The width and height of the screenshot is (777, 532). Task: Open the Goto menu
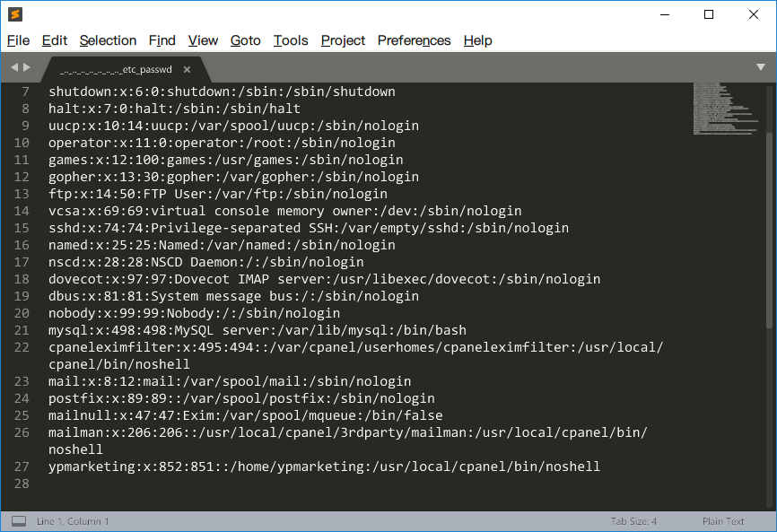click(245, 40)
